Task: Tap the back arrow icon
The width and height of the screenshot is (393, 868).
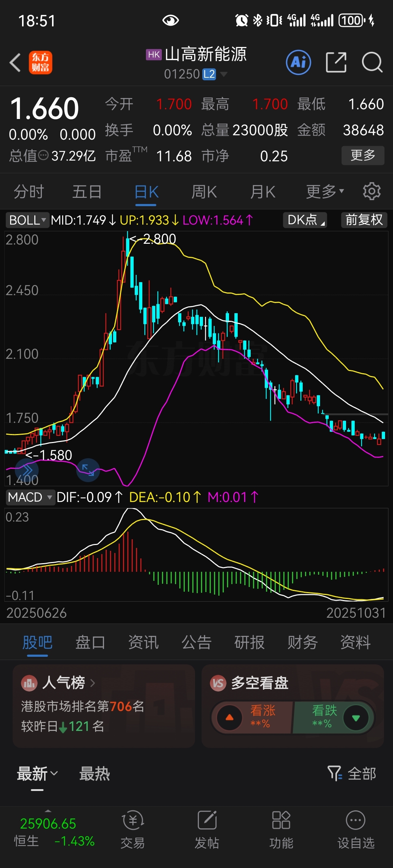Action: point(15,63)
